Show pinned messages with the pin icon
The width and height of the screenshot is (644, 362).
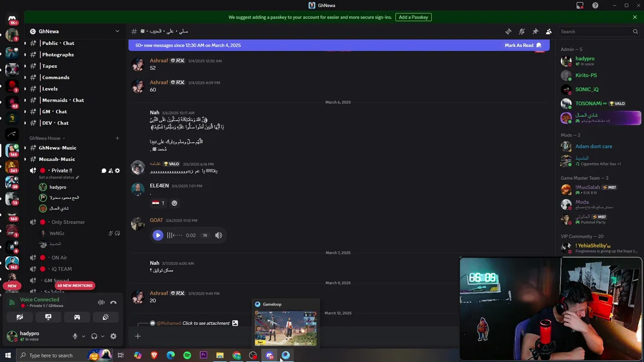(535, 31)
